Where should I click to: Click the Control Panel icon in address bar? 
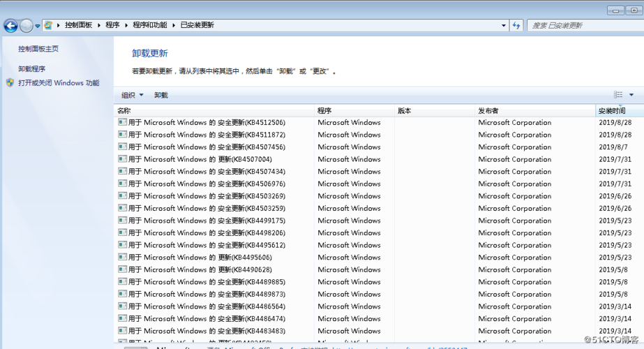48,25
